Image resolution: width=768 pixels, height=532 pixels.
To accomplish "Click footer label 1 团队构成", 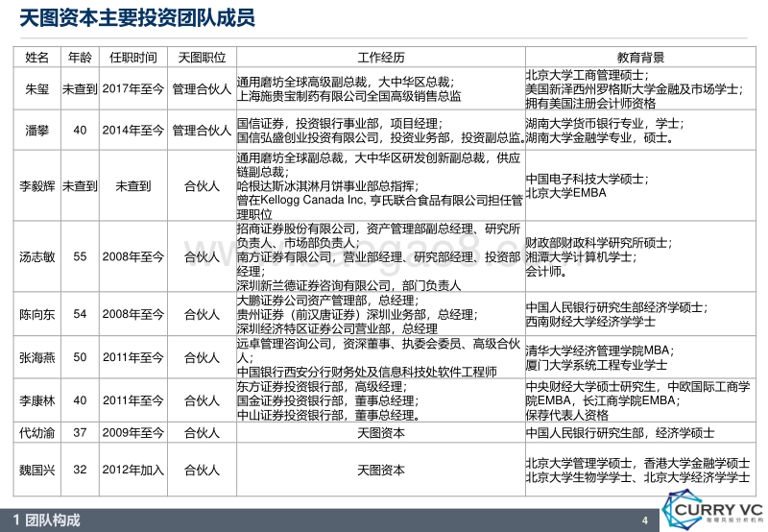I will [x=47, y=520].
